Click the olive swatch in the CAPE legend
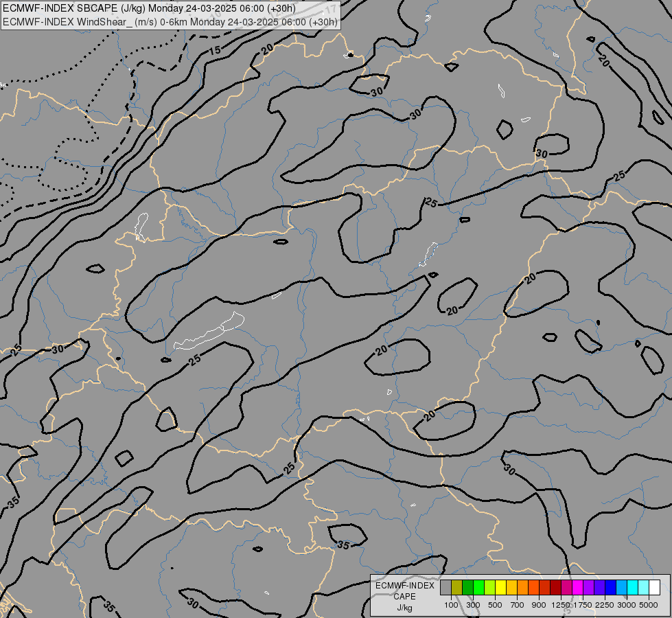 tap(457, 587)
